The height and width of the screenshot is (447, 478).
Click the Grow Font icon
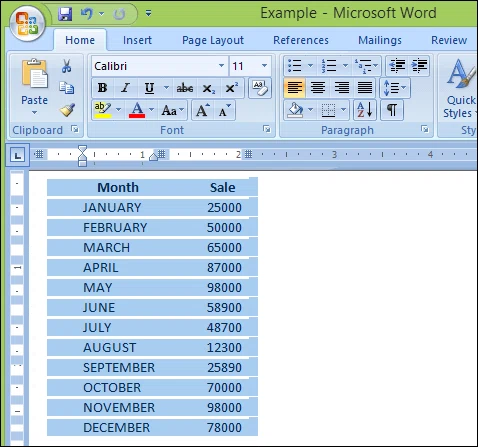[203, 110]
